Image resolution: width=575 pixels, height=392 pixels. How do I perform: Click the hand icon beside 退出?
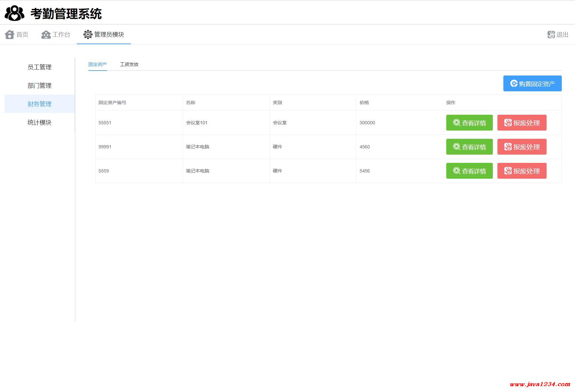[x=551, y=34]
